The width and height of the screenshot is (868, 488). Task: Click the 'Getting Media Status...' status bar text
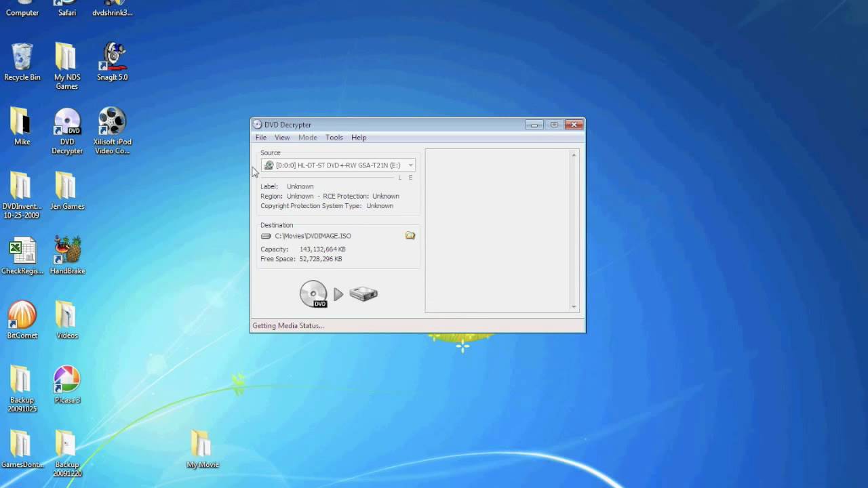point(288,325)
